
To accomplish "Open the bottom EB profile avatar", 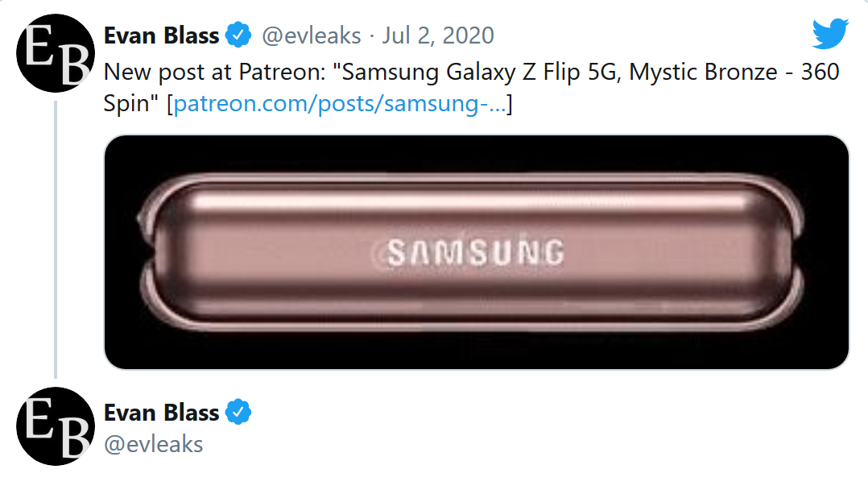I will [55, 427].
